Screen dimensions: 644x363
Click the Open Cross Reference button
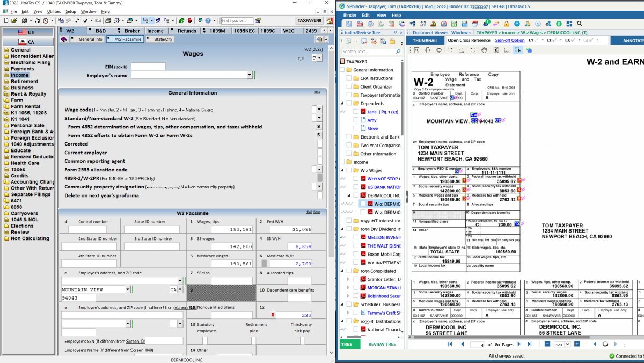469,40
